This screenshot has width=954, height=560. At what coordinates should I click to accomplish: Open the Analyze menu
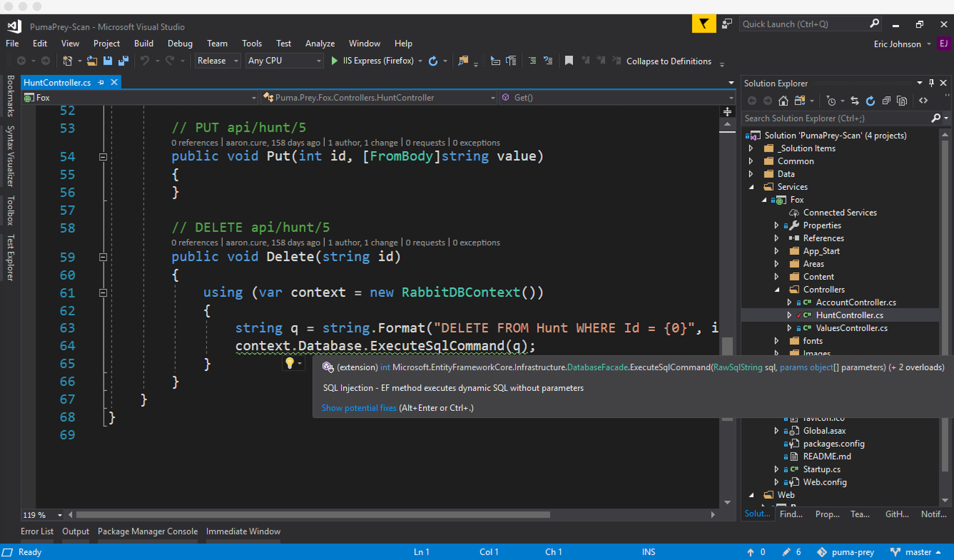[x=320, y=43]
